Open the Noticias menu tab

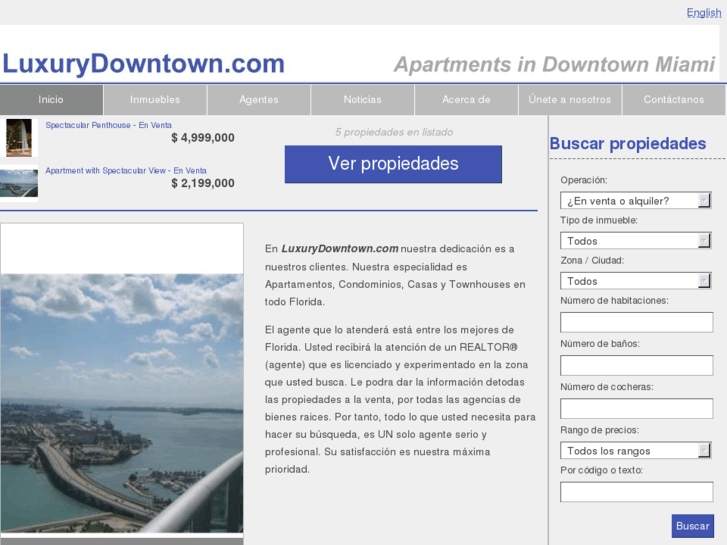pos(363,100)
